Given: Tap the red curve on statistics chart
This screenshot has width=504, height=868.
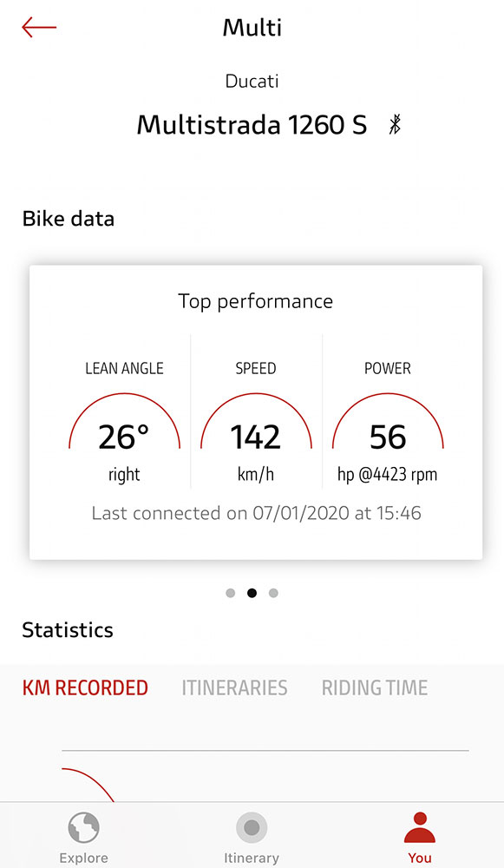Looking at the screenshot, I should (x=88, y=784).
